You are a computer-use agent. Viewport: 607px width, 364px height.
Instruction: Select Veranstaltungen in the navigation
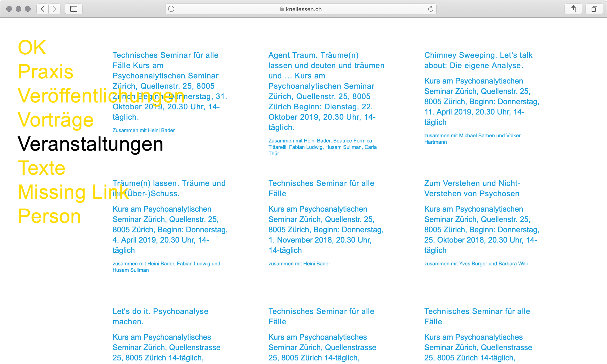(90, 144)
